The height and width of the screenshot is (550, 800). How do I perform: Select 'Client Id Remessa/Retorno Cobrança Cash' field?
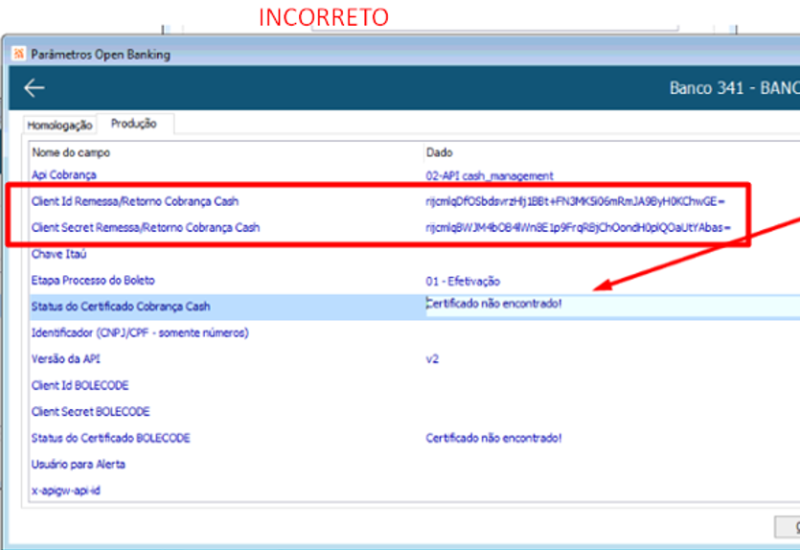click(x=135, y=202)
